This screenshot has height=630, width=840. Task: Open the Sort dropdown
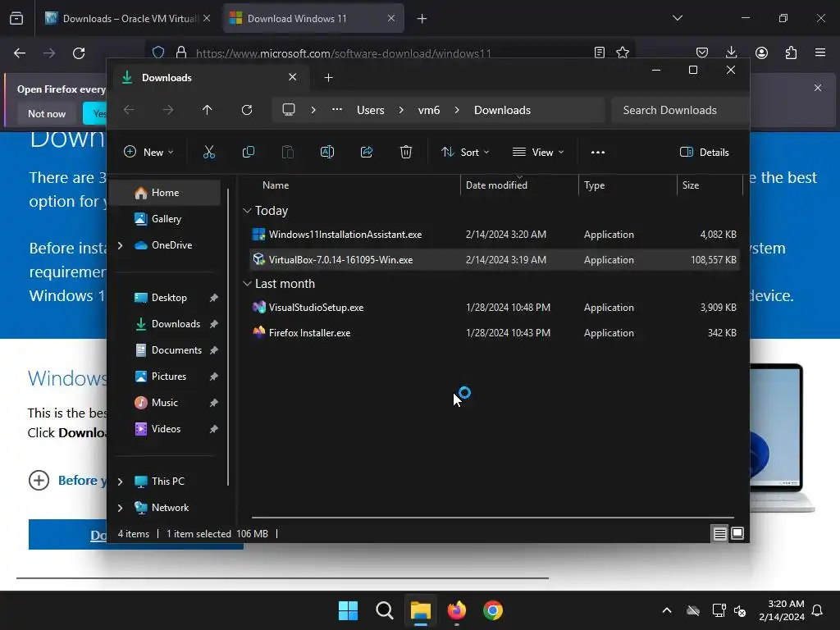point(465,152)
